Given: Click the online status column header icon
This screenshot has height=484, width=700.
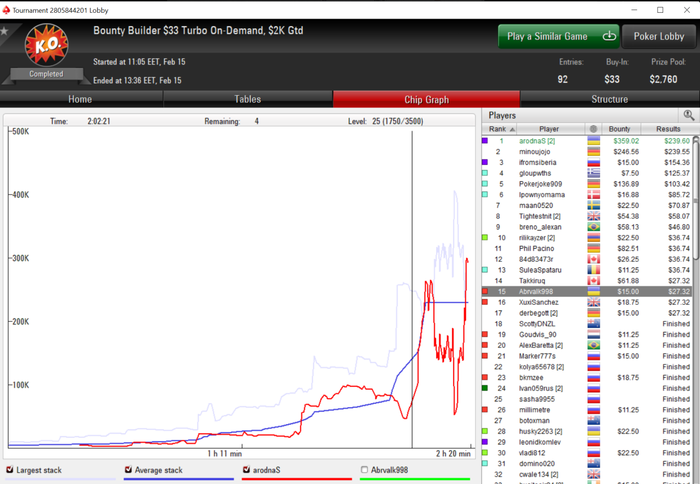Looking at the screenshot, I should coord(593,129).
